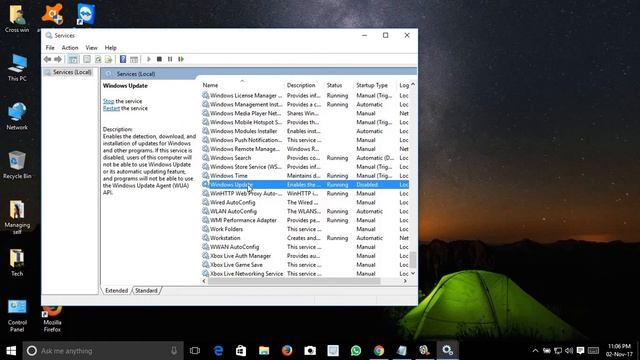Select the Xbox Live Networking Service row
This screenshot has height=360, width=640.
pos(305,274)
